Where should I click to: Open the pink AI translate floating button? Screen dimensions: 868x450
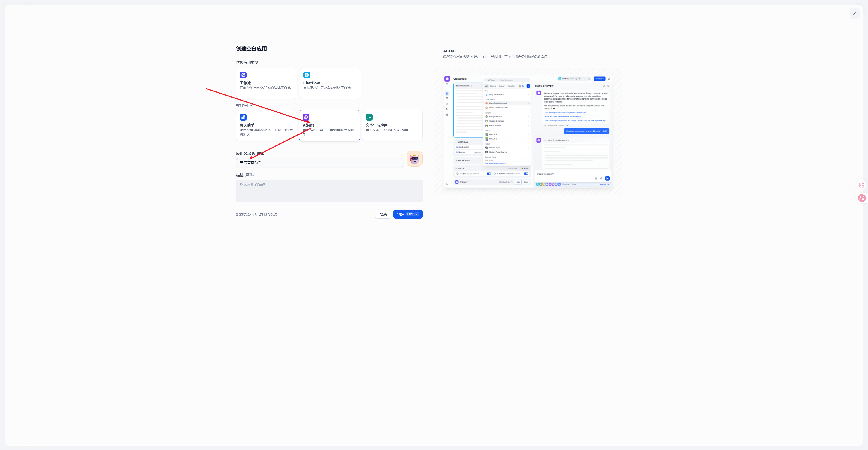coord(862,198)
